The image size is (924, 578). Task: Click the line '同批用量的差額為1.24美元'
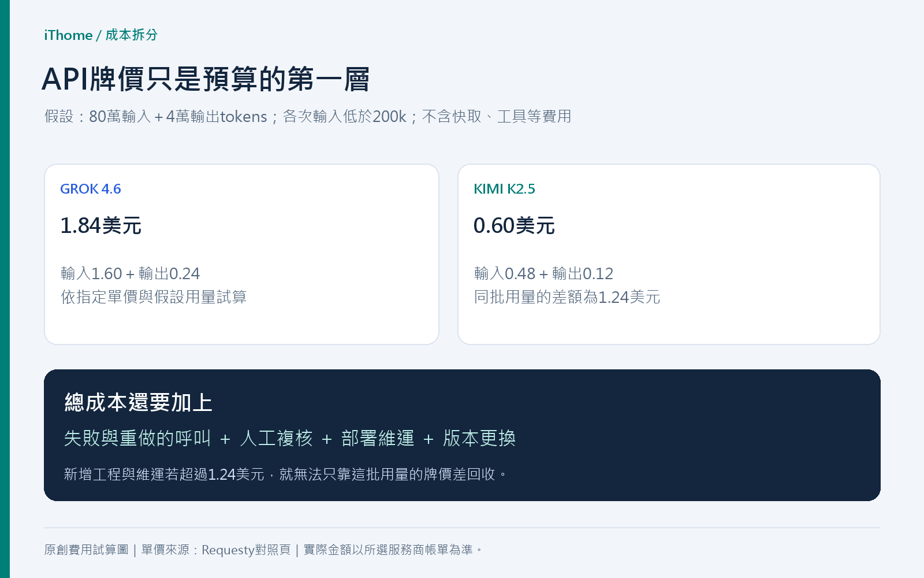(x=567, y=297)
